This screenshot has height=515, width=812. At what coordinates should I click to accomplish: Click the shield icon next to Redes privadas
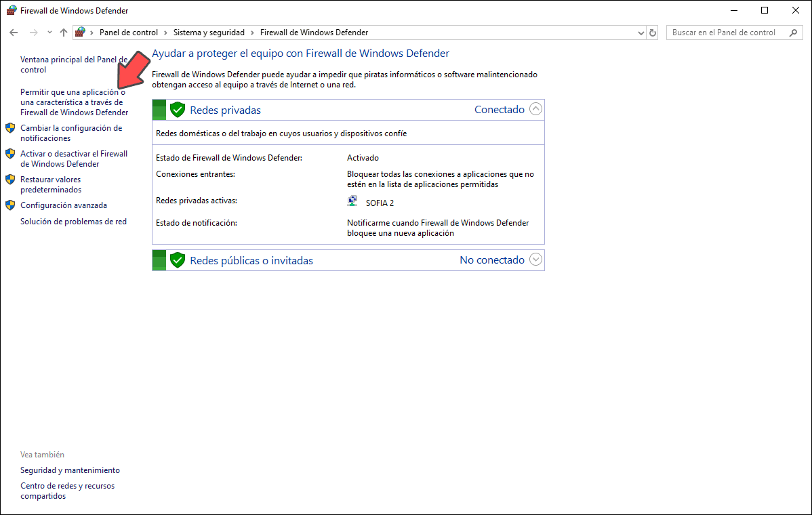177,109
